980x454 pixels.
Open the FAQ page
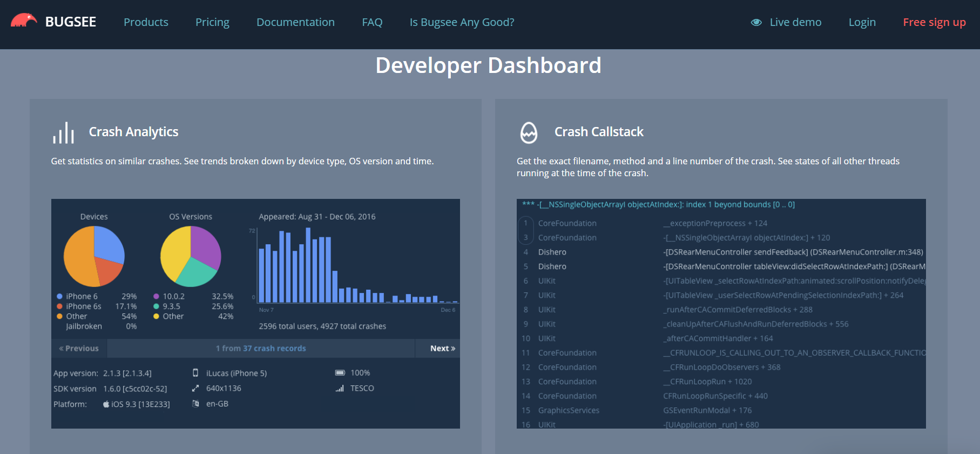[x=372, y=22]
